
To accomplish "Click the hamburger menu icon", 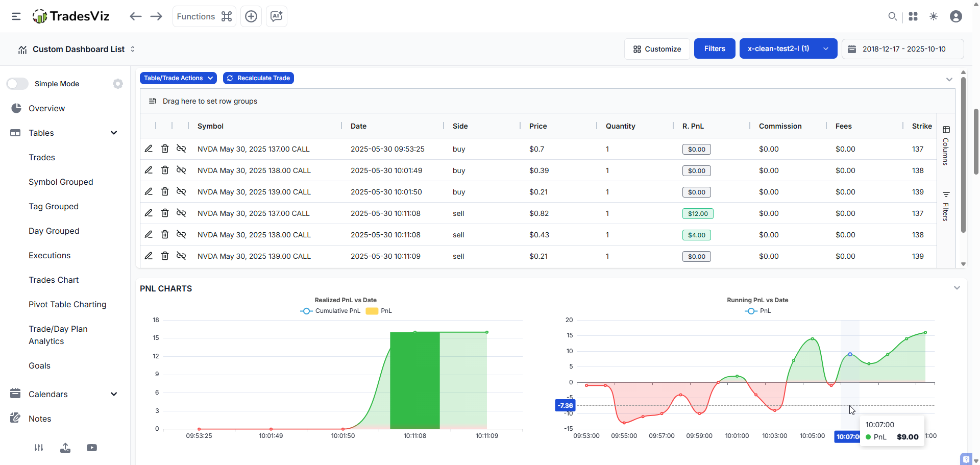I will (16, 16).
